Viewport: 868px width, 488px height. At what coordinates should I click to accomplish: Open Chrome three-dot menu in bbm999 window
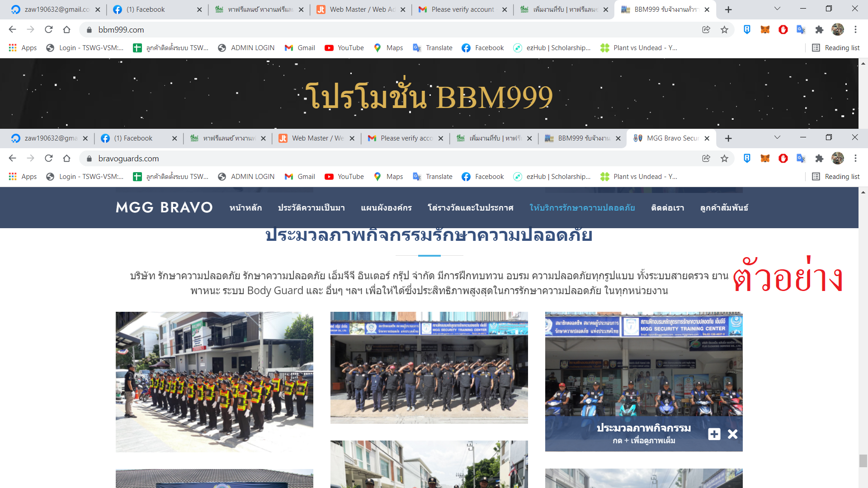(855, 29)
